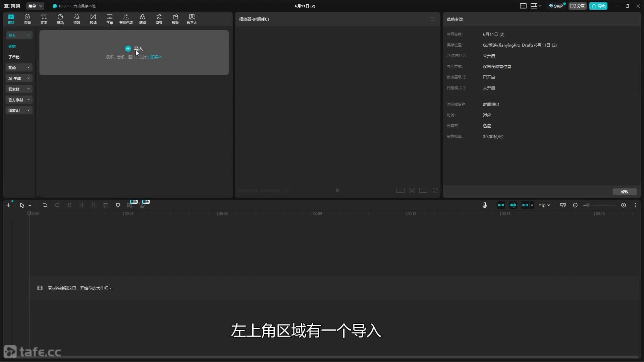The width and height of the screenshot is (644, 362).
Task: Expand the 云素材 category
Action: tap(19, 89)
